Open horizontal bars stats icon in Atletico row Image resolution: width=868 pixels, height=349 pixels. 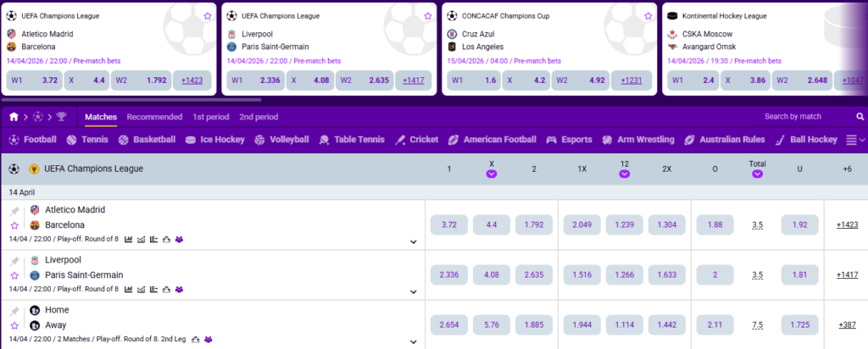coord(154,240)
